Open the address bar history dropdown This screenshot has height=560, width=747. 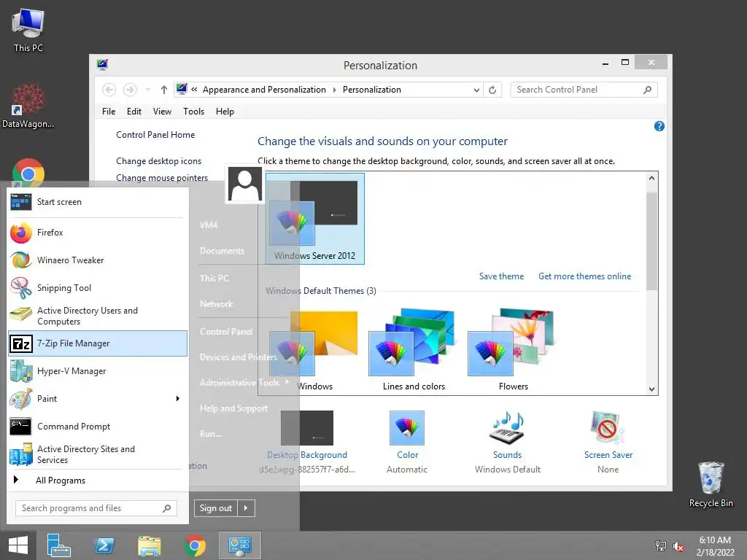click(x=476, y=90)
